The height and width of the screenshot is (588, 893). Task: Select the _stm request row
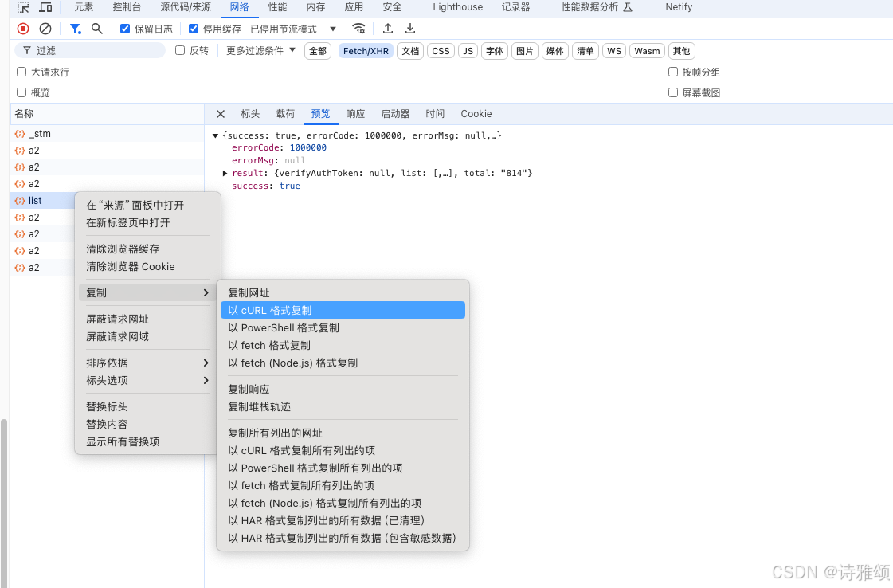(x=107, y=133)
